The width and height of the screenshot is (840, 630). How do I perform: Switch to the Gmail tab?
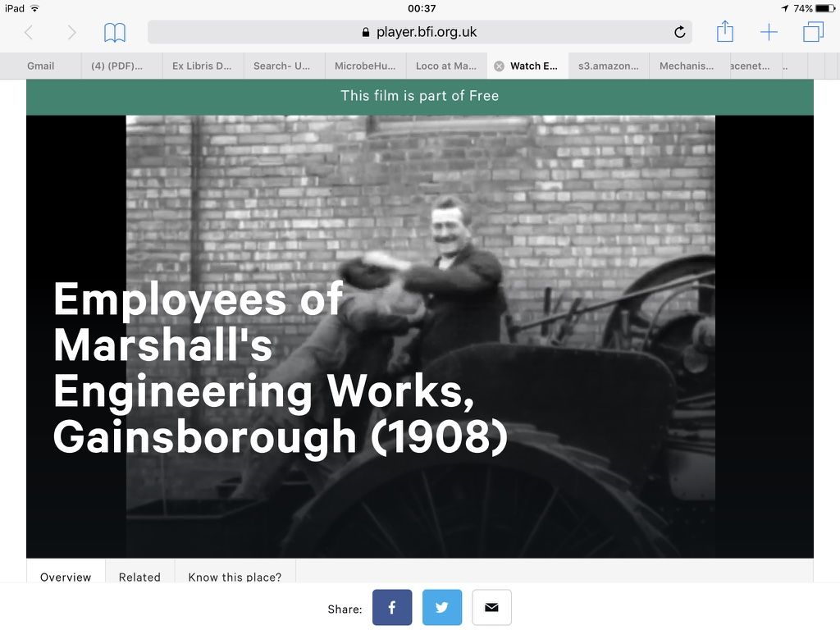41,66
